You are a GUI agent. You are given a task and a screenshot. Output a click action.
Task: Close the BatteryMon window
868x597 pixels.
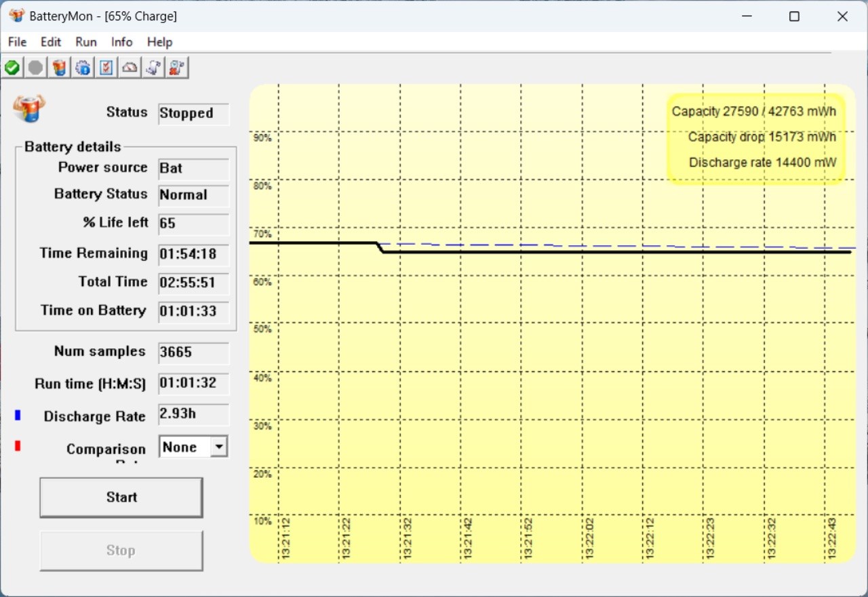842,16
